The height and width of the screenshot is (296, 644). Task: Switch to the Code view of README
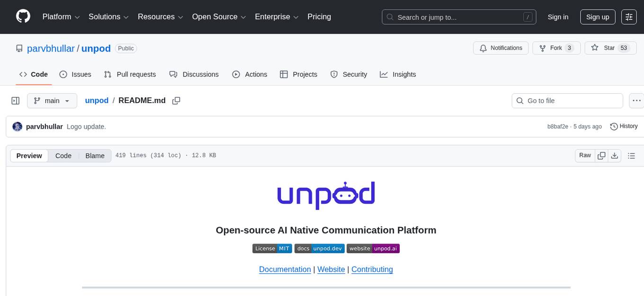pos(63,156)
